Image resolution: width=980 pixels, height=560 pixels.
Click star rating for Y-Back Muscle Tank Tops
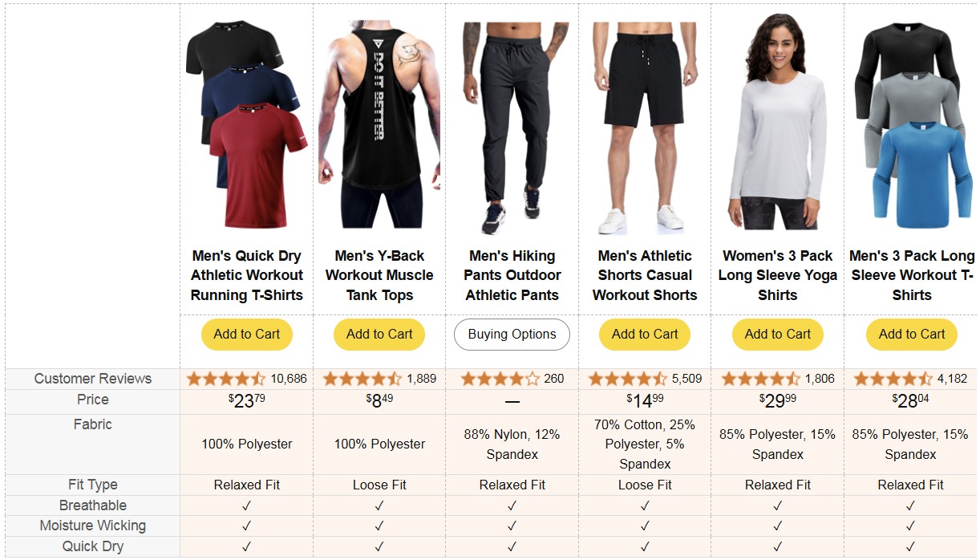(362, 379)
